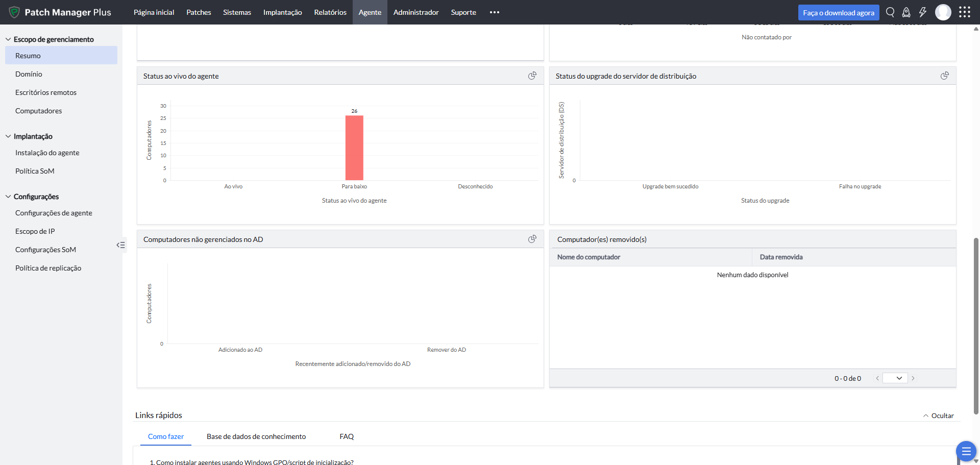Viewport: 980px width, 465px height.
Task: Collapse Escopo de gerenciamento section
Action: [x=8, y=39]
